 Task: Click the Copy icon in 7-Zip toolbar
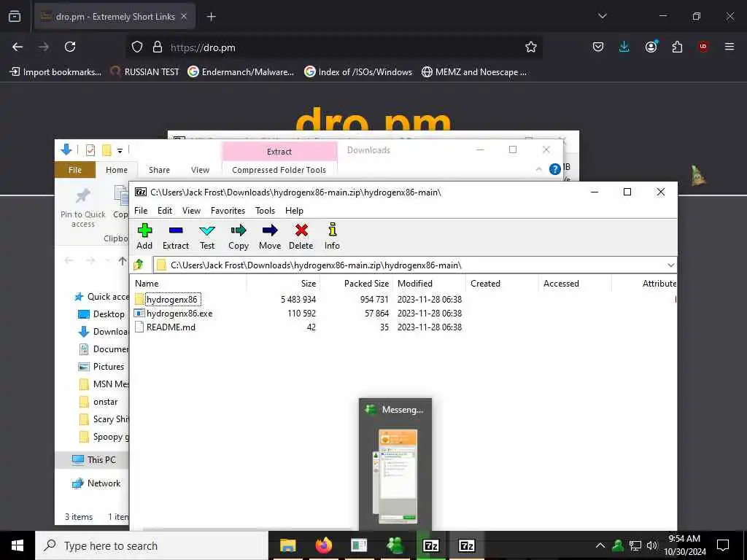point(239,230)
